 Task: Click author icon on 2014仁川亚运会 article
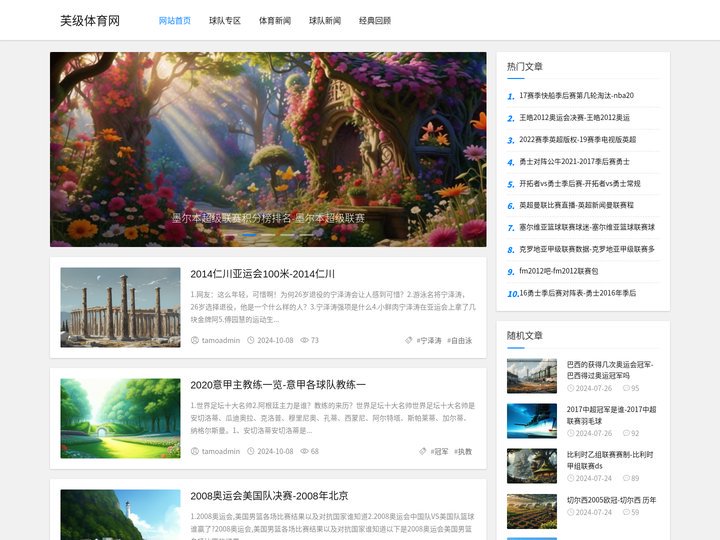(195, 340)
